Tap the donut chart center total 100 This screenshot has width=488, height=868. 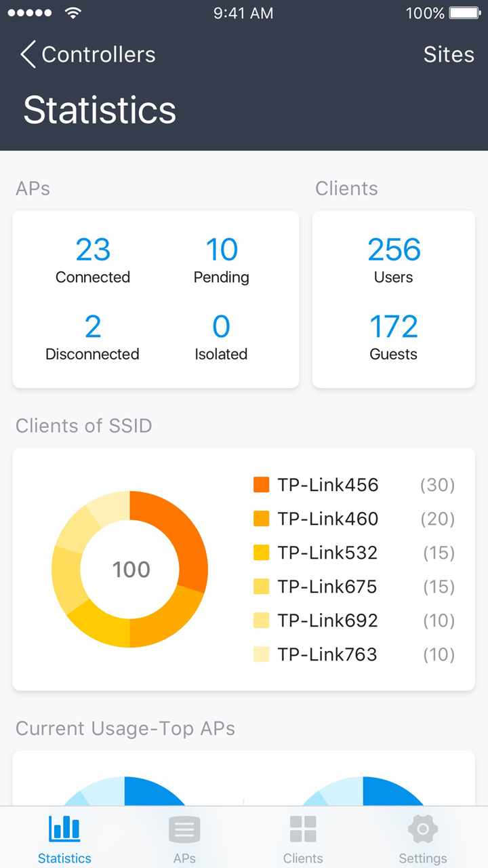coord(131,569)
